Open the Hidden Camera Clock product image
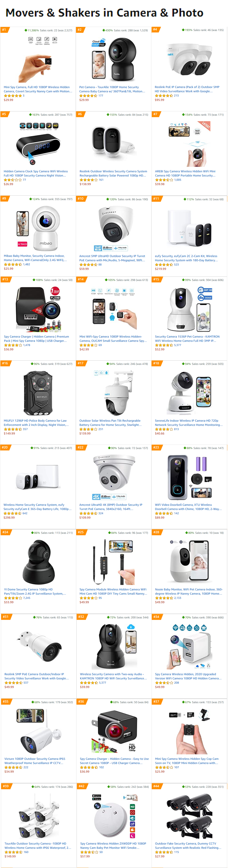The width and height of the screenshot is (228, 868). click(x=38, y=144)
